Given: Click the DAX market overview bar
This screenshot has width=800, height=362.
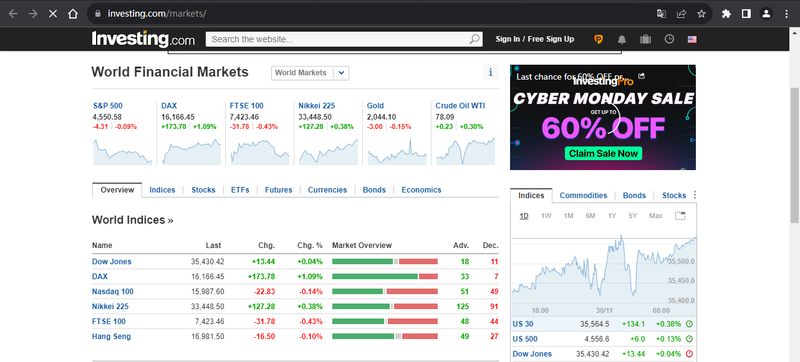Looking at the screenshot, I should (385, 276).
